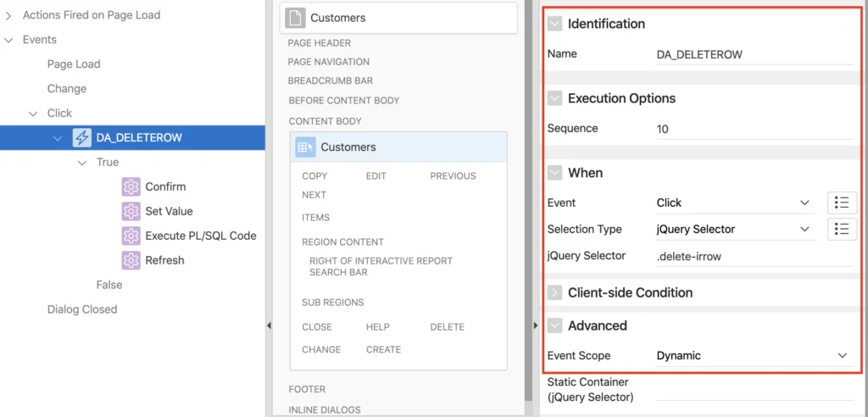The width and height of the screenshot is (868, 417).
Task: Select the True branch tree item
Action: click(108, 163)
